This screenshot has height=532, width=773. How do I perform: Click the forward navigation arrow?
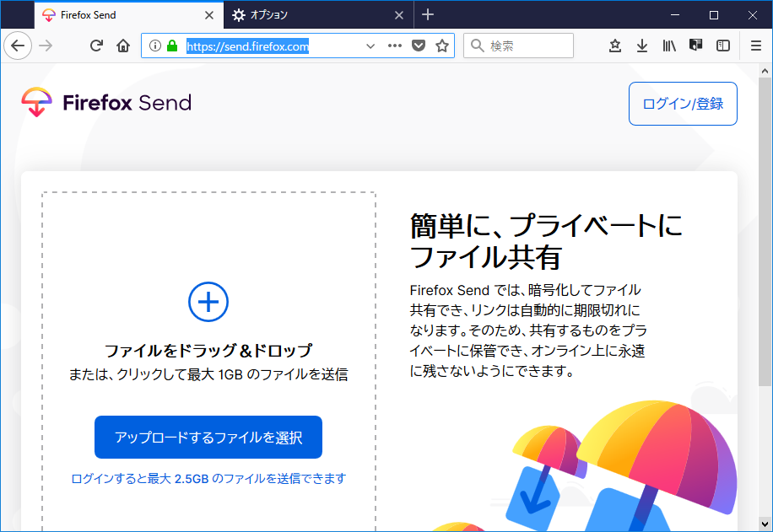pos(46,46)
